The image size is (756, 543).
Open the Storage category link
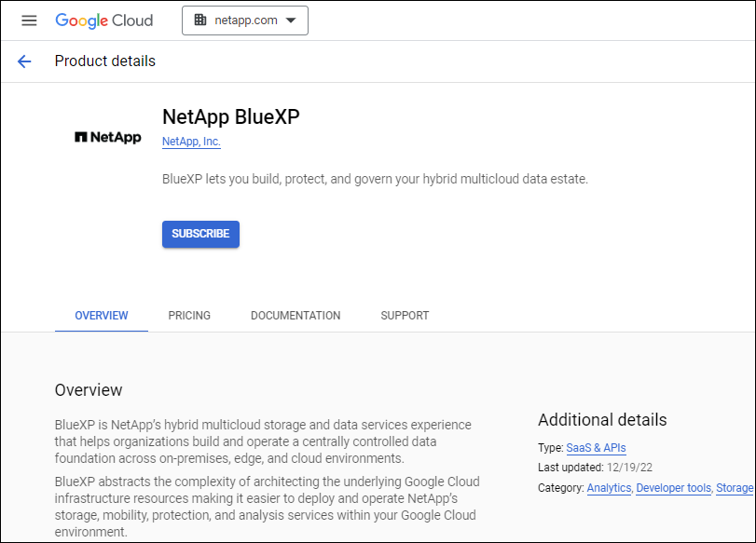[735, 488]
